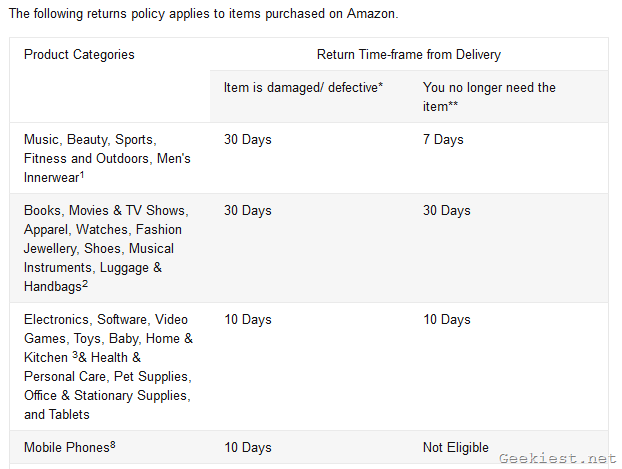
Task: Select the "Item is damaged/ defective" subheader
Action: [x=303, y=88]
